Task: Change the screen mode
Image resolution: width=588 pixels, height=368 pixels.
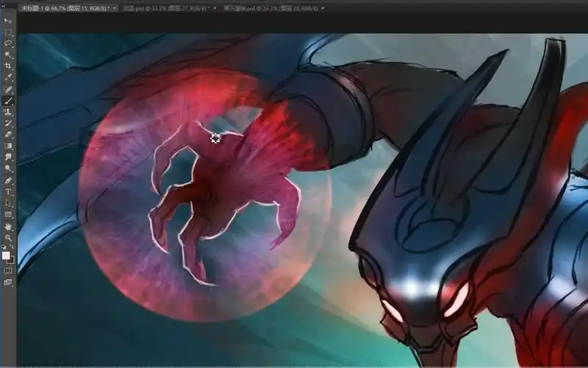Action: click(x=8, y=282)
